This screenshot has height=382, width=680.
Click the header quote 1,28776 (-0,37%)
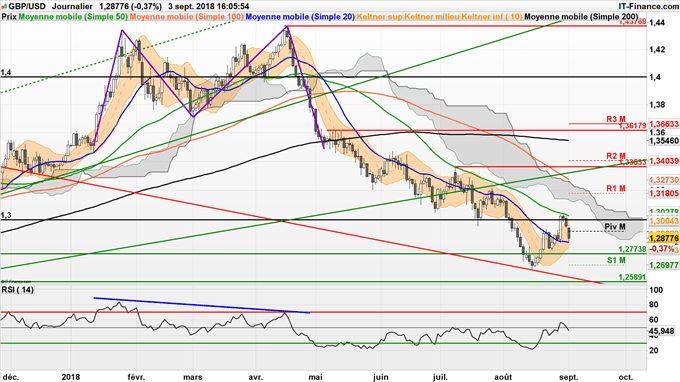130,7
